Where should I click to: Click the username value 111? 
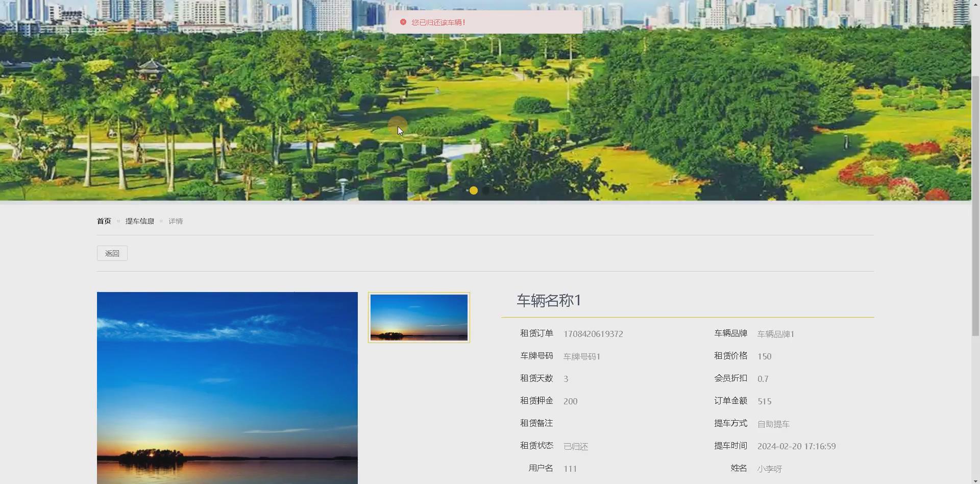click(x=570, y=468)
